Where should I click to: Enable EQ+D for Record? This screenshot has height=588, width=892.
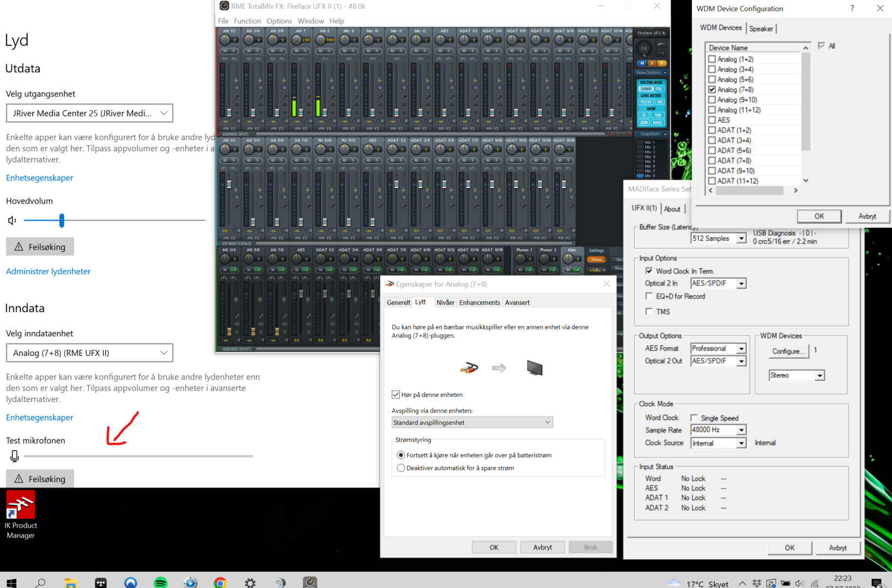pos(648,296)
